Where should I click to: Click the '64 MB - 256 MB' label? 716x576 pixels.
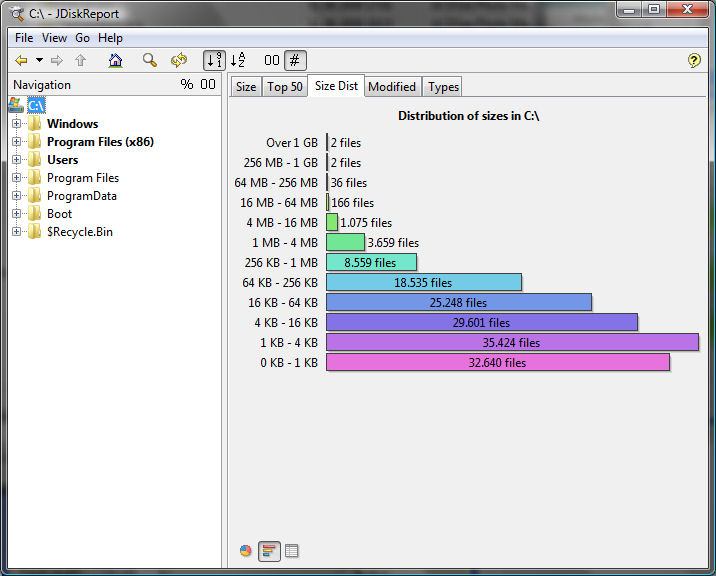276,183
